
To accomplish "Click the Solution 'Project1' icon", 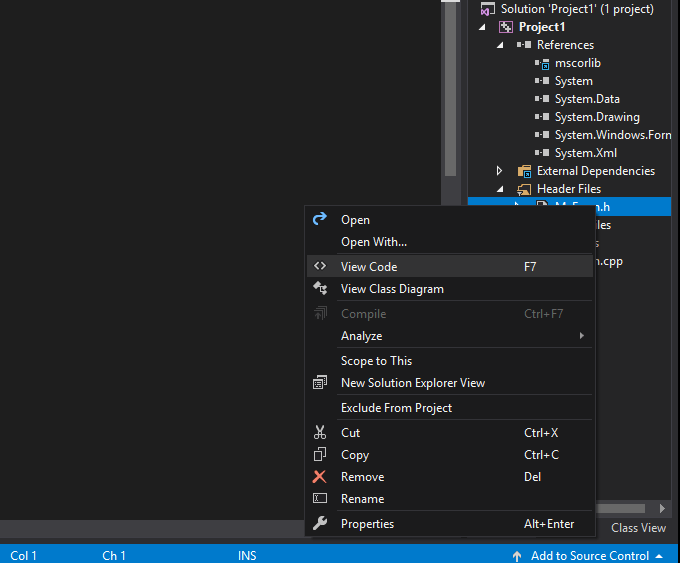I will [487, 9].
